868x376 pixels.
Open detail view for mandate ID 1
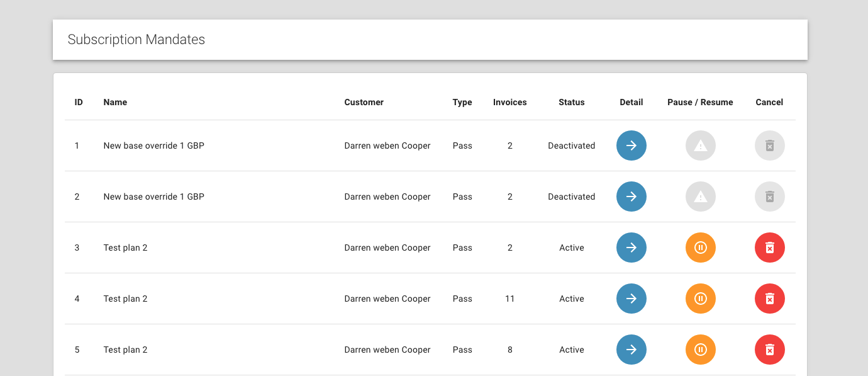[x=631, y=145]
